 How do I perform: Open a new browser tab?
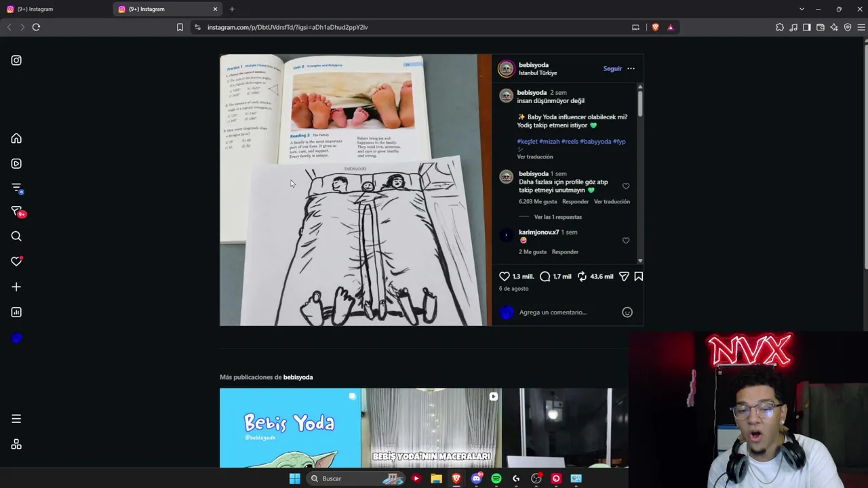click(x=232, y=9)
